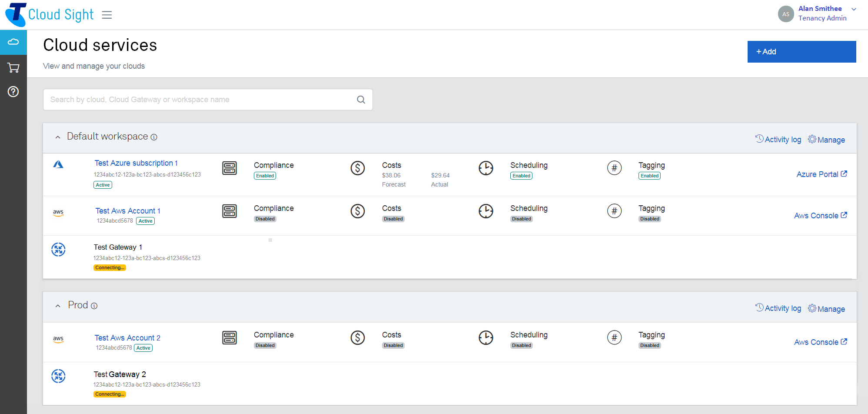
Task: Click the info icon next to Prod
Action: [94, 306]
